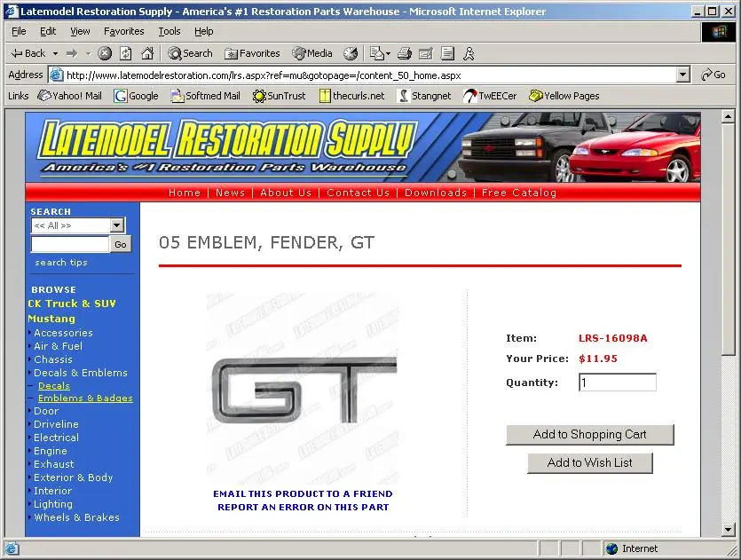Click the Free Catalog navbar link
741x560 pixels.
(x=519, y=193)
